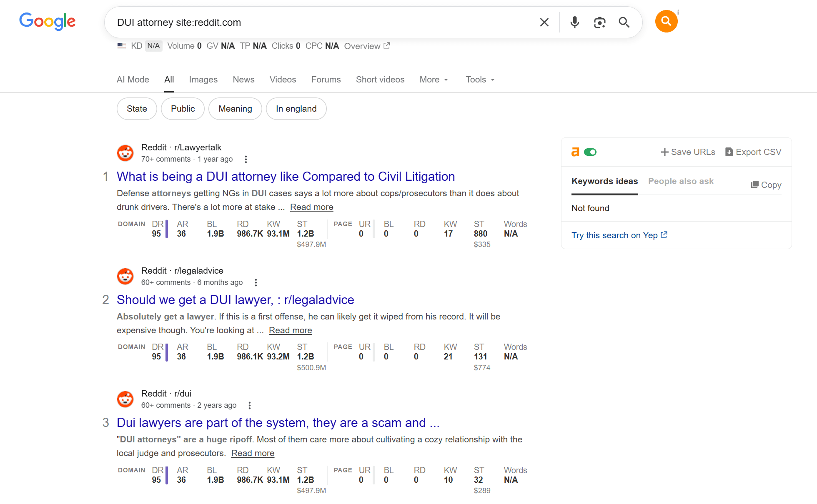Click Reddit favicon of r/dui result
This screenshot has height=504, width=817.
click(x=125, y=399)
